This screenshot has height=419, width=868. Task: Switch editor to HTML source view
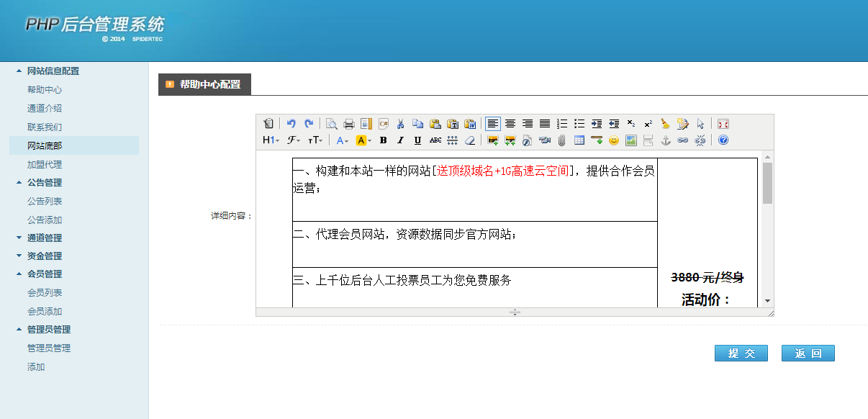coord(268,123)
